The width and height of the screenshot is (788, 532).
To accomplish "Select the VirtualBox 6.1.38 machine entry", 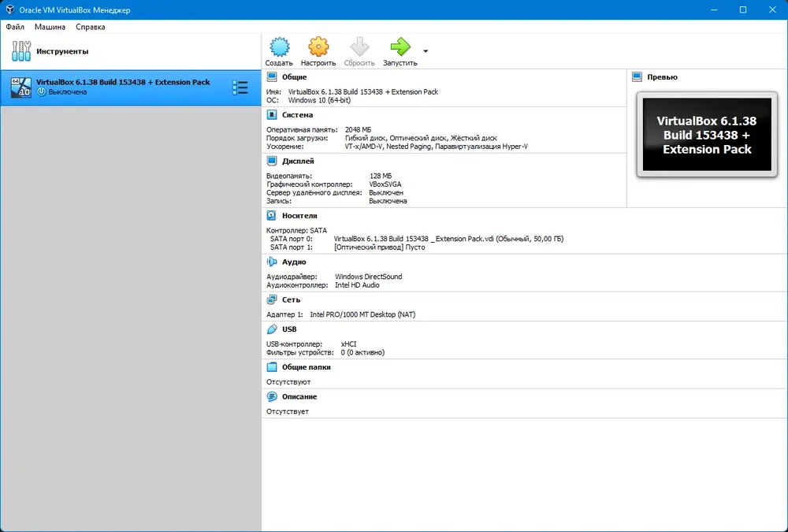I will (x=131, y=87).
